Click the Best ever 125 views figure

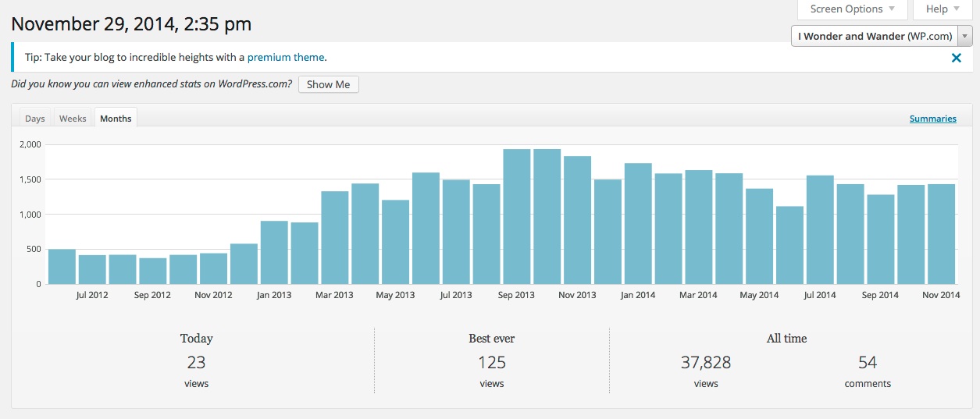pyautogui.click(x=492, y=363)
